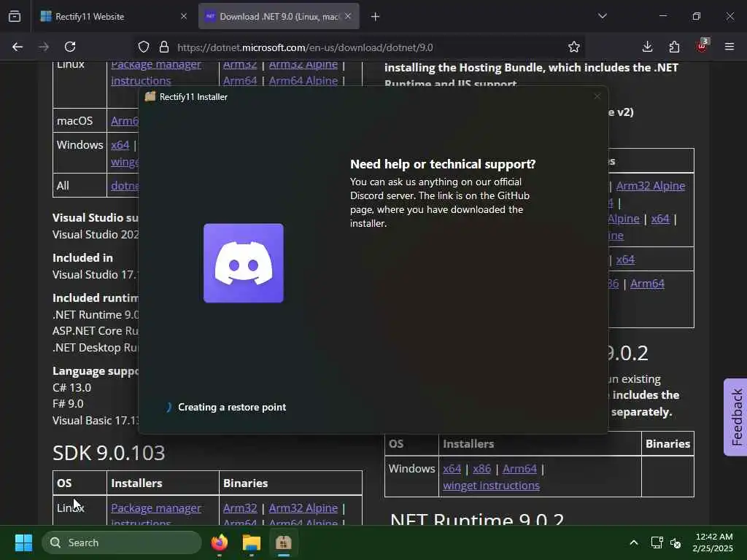
Task: Click the Need help or technical support heading
Action: click(x=443, y=164)
